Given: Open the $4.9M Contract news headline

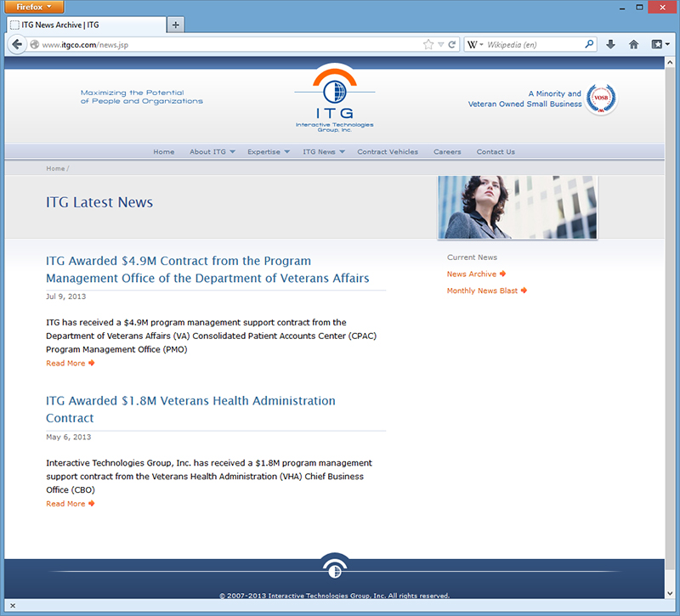Looking at the screenshot, I should (207, 269).
